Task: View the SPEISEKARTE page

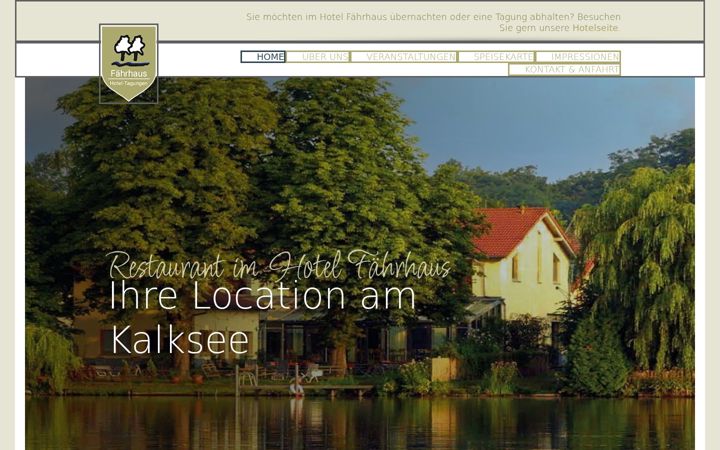Action: (x=496, y=57)
